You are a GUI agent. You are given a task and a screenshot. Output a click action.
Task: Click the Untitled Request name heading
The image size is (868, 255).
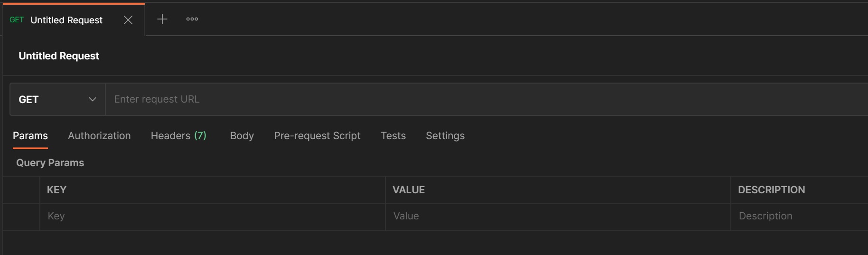59,56
